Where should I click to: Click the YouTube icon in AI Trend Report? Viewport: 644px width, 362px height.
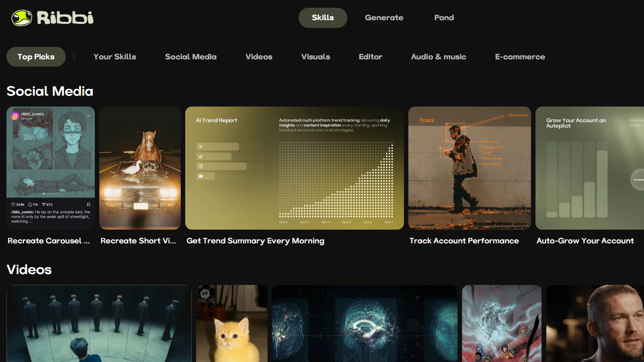point(201,176)
